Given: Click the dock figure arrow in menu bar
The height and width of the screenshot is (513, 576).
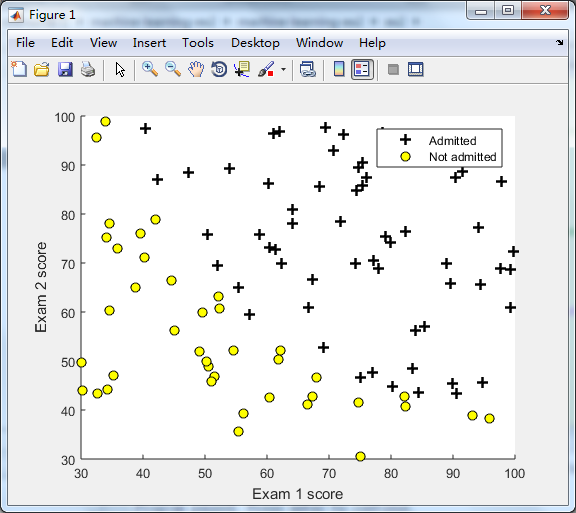Looking at the screenshot, I should pyautogui.click(x=559, y=43).
